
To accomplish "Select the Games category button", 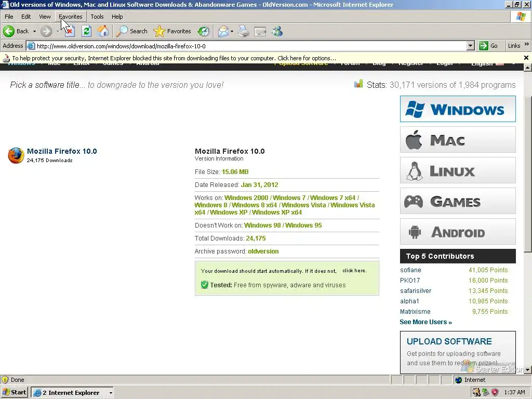I will click(x=458, y=201).
